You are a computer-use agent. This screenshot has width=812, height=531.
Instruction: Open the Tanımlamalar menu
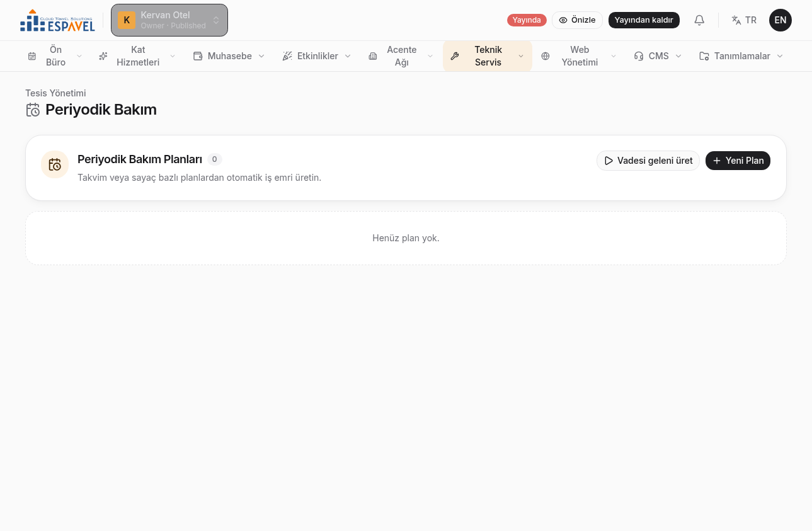coord(741,56)
